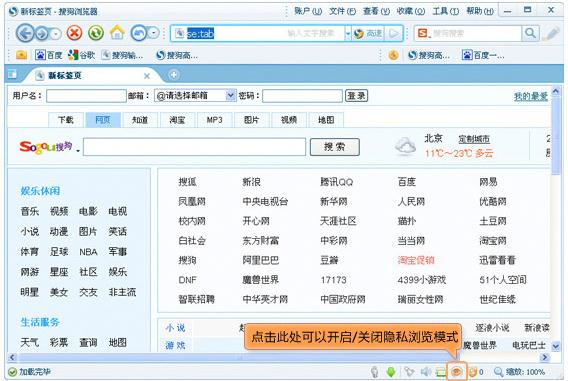Open the 我的最爱 link
This screenshot has width=568, height=381.
pyautogui.click(x=530, y=96)
